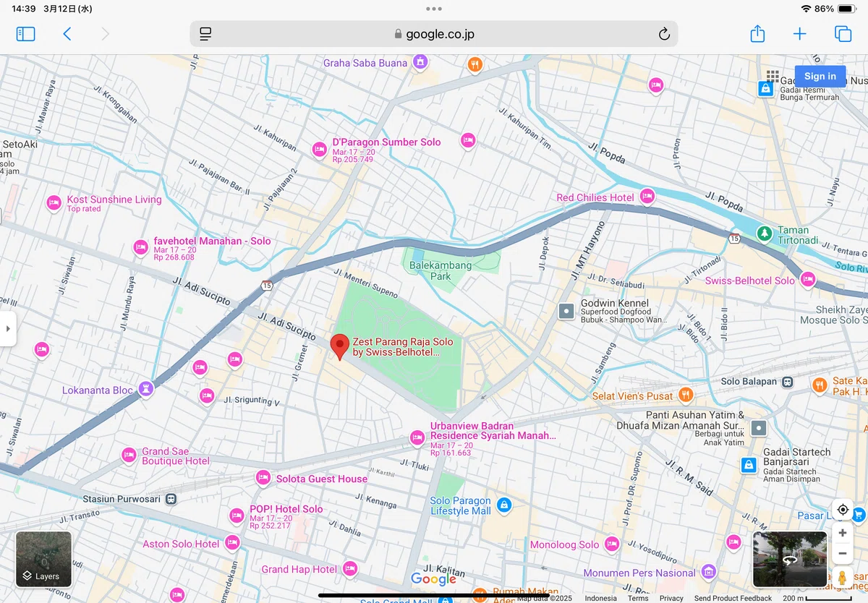868x603 pixels.
Task: Open the Layers map type switcher
Action: (43, 559)
